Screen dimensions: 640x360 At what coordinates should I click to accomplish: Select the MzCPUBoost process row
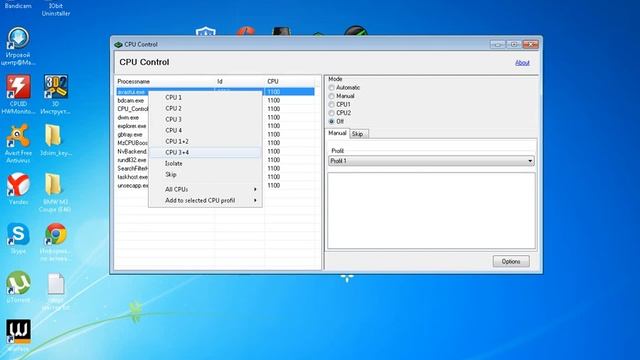(133, 143)
